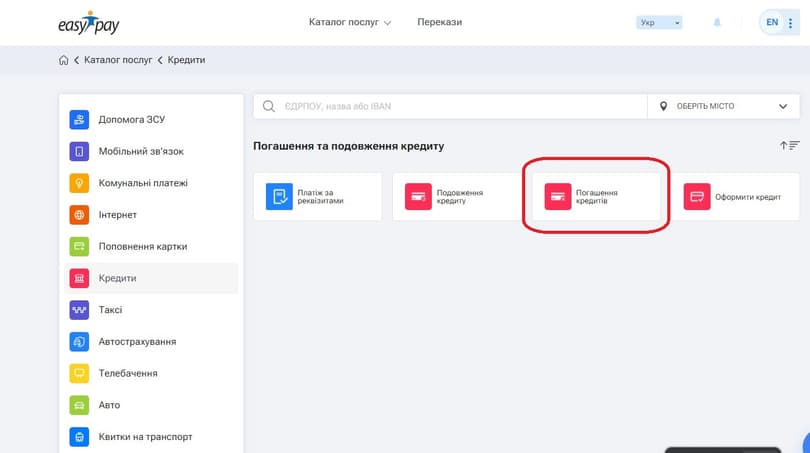The width and height of the screenshot is (810, 453).
Task: Open the Погашення кредитів tile
Action: click(x=596, y=197)
